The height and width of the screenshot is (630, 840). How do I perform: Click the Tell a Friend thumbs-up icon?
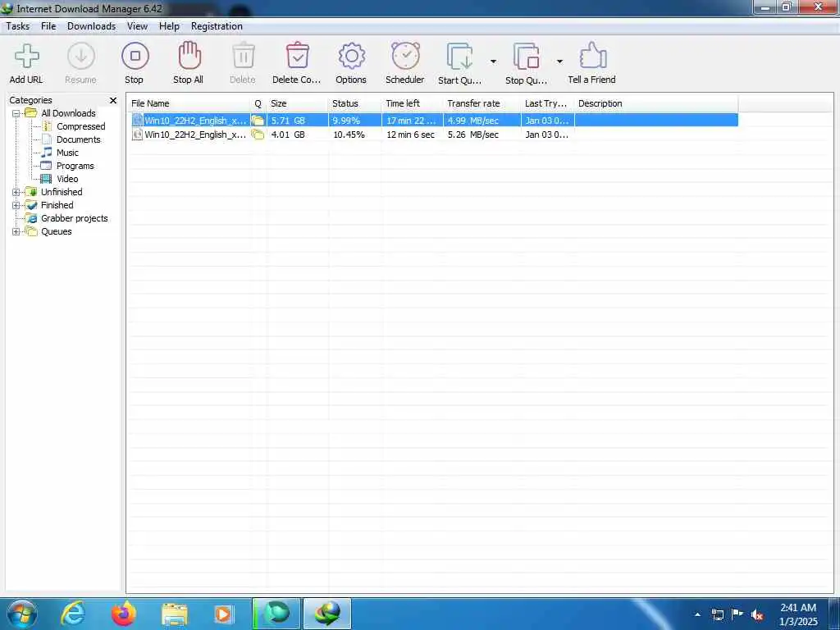coord(592,56)
